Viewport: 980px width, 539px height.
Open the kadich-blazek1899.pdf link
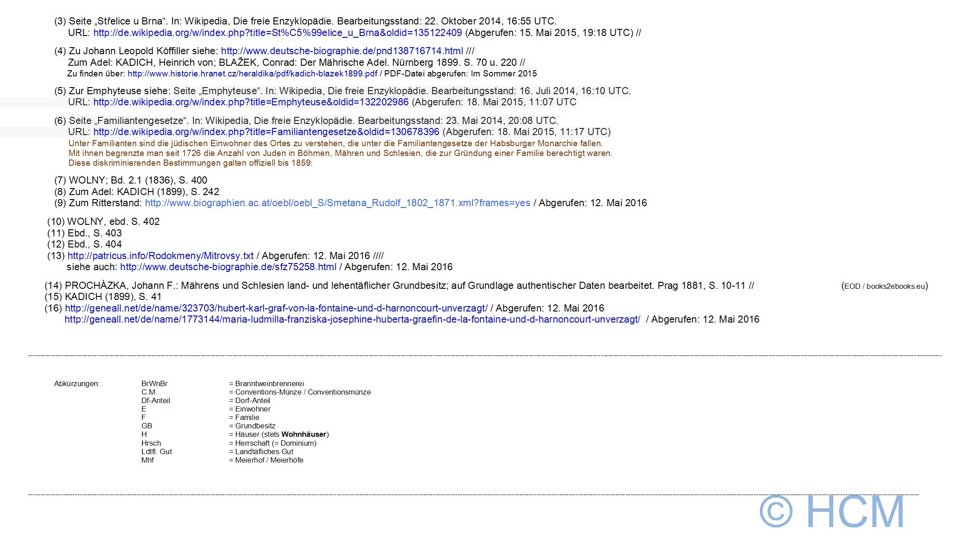(252, 74)
